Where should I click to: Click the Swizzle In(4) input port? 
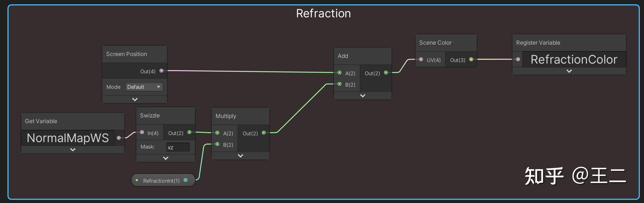coord(142,132)
